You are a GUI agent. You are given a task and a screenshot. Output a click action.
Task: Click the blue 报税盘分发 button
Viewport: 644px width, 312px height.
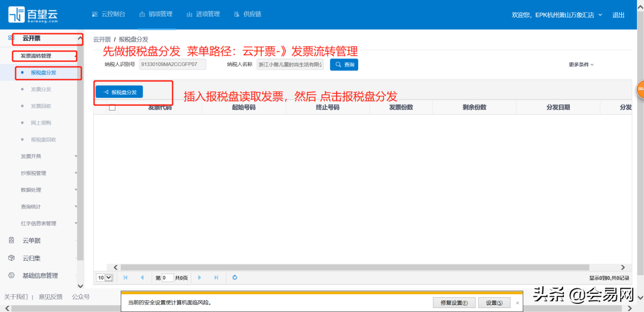[119, 92]
